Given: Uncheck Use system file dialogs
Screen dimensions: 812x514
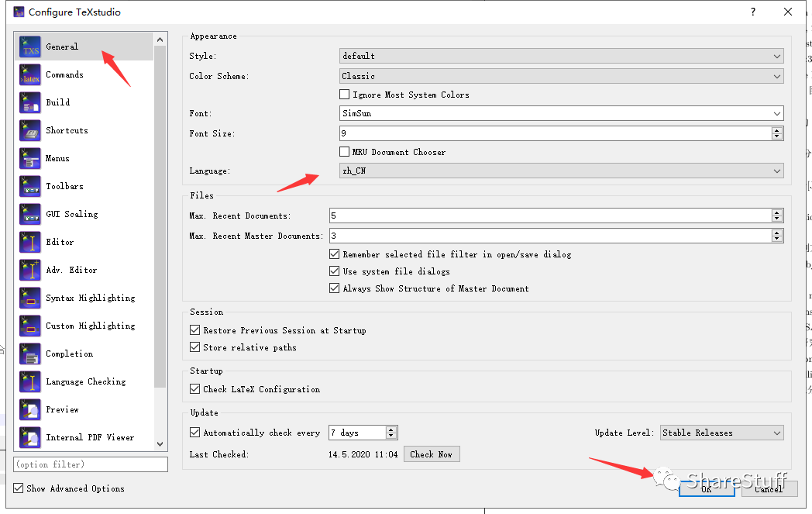Looking at the screenshot, I should pyautogui.click(x=335, y=271).
